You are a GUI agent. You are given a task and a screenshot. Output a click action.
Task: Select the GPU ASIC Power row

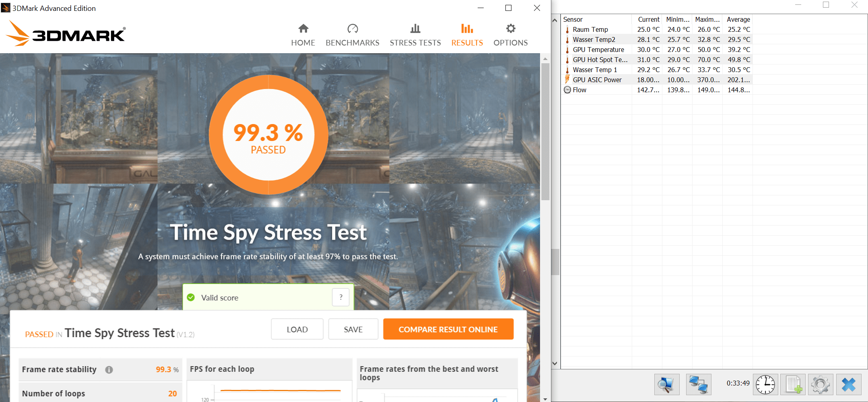click(657, 80)
